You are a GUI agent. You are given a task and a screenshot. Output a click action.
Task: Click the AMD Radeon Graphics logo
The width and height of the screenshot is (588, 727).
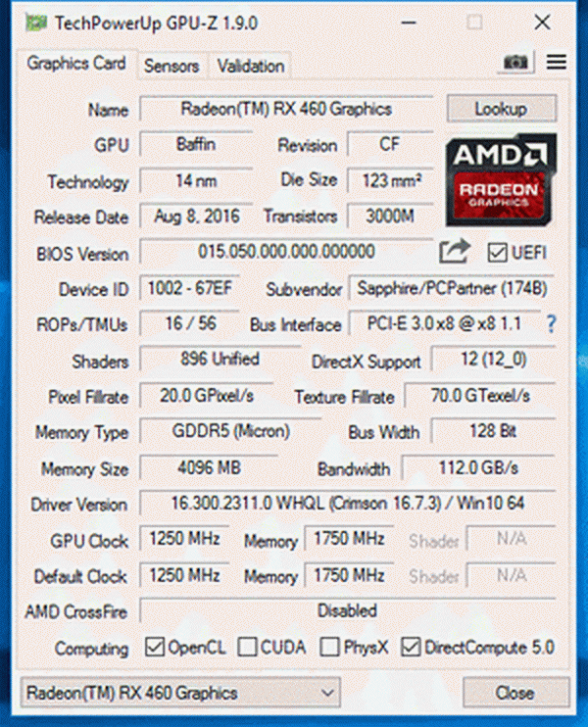click(501, 179)
